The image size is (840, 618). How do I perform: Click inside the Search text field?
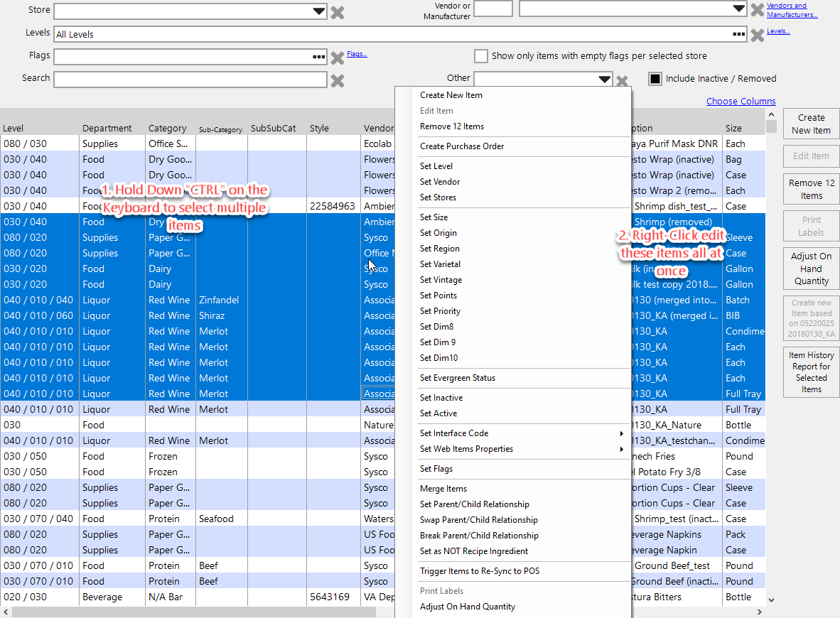(190, 80)
